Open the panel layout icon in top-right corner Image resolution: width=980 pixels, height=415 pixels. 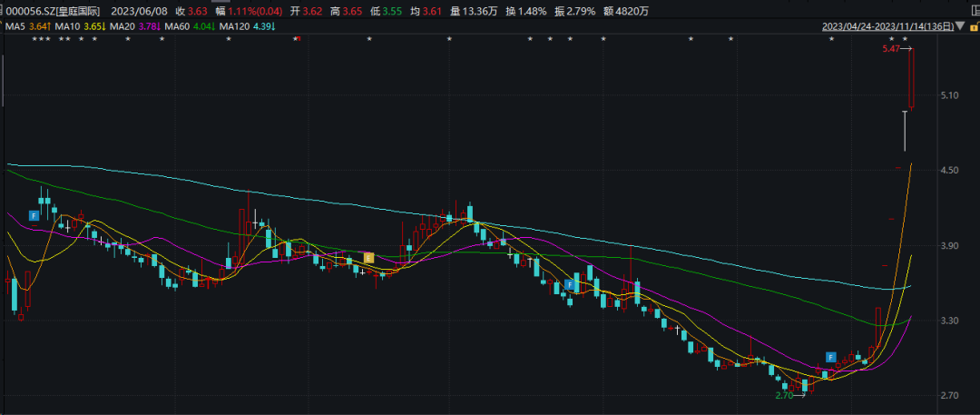976,10
